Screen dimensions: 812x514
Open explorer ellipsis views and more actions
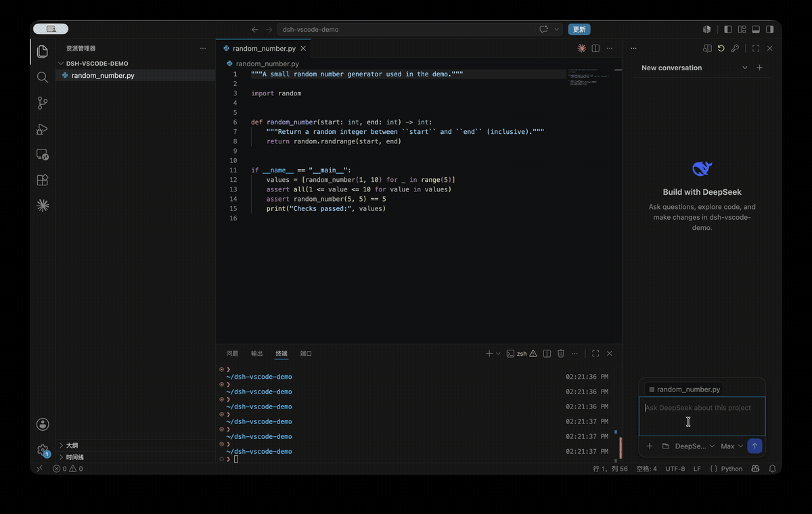click(203, 49)
